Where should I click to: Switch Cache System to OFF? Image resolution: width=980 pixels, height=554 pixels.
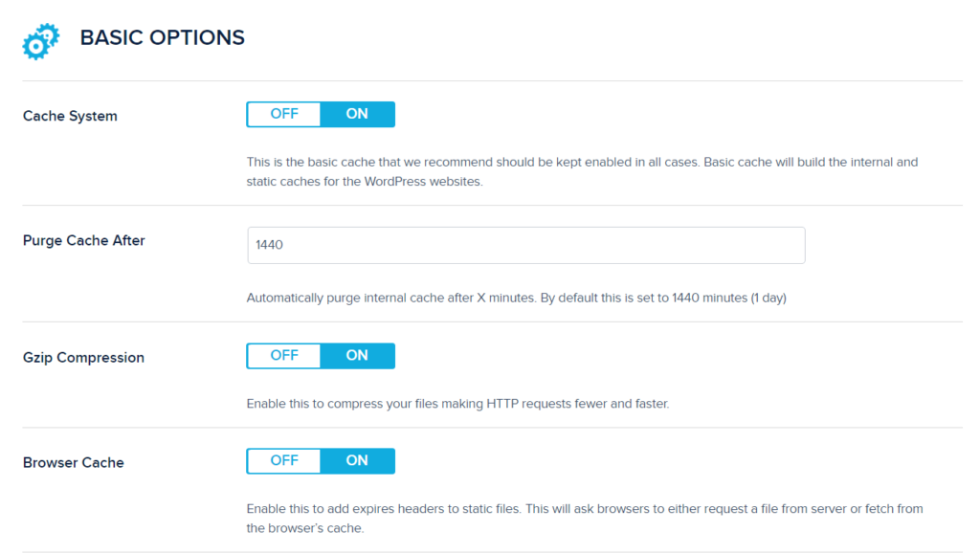click(x=284, y=114)
